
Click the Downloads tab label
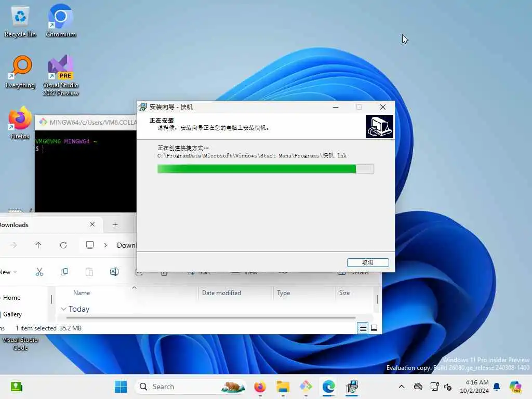[x=14, y=225]
